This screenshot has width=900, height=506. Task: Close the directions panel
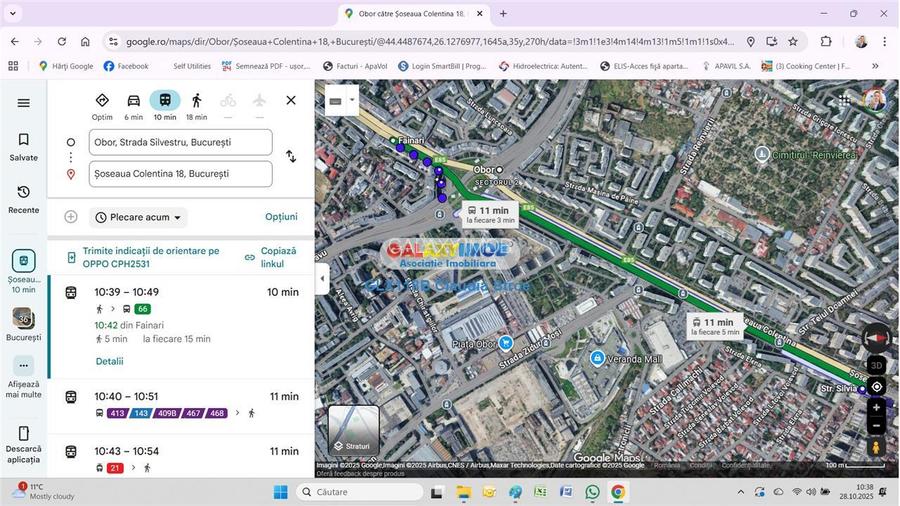coord(291,100)
